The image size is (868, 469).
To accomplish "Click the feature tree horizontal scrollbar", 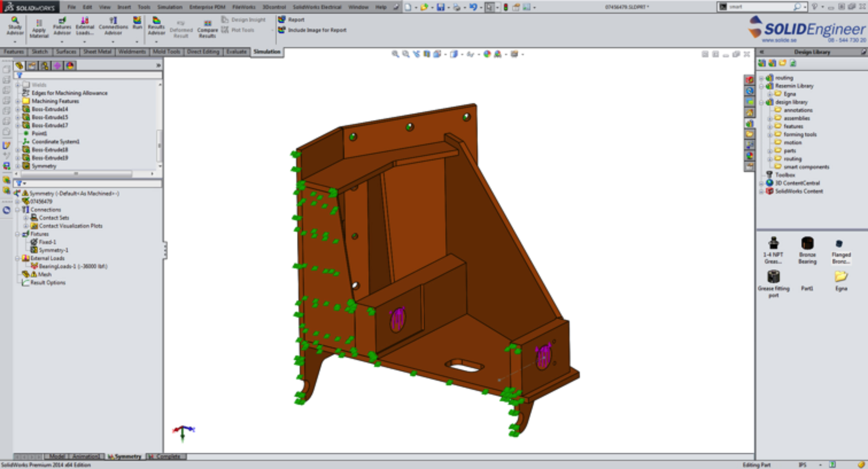I will [76, 174].
